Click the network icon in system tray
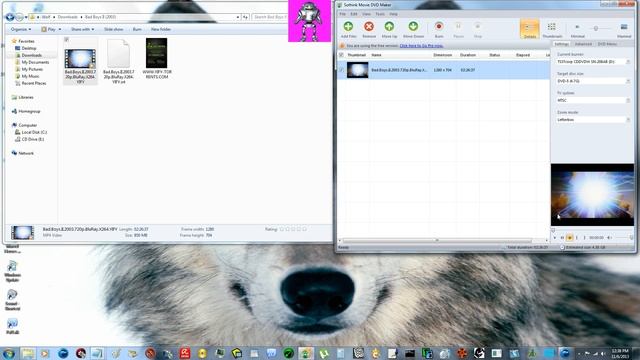This screenshot has width=640, height=360. (595, 354)
